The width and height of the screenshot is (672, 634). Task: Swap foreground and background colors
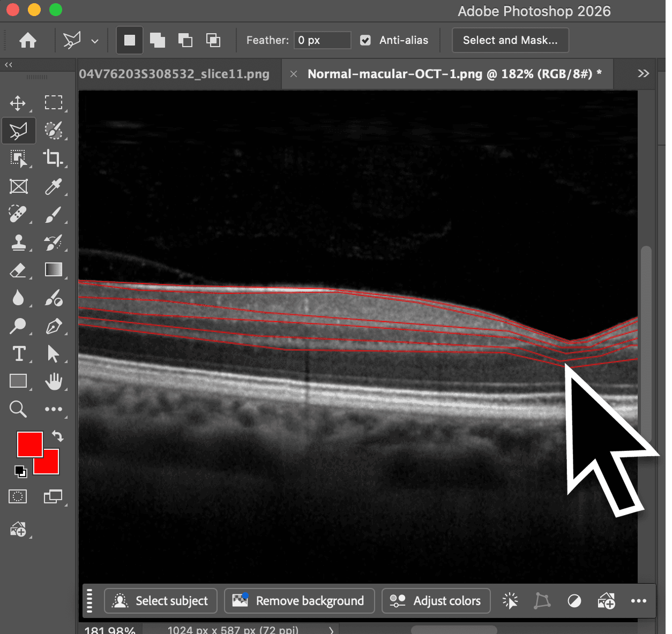click(57, 436)
